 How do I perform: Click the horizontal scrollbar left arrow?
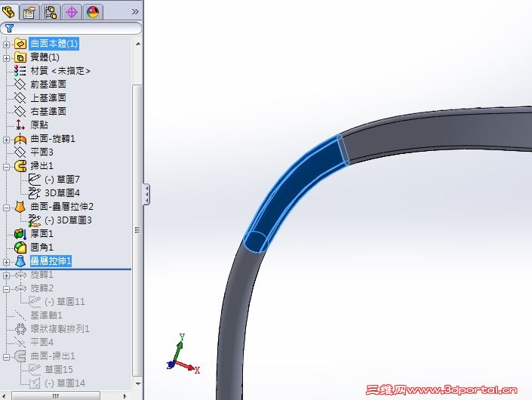point(4,396)
